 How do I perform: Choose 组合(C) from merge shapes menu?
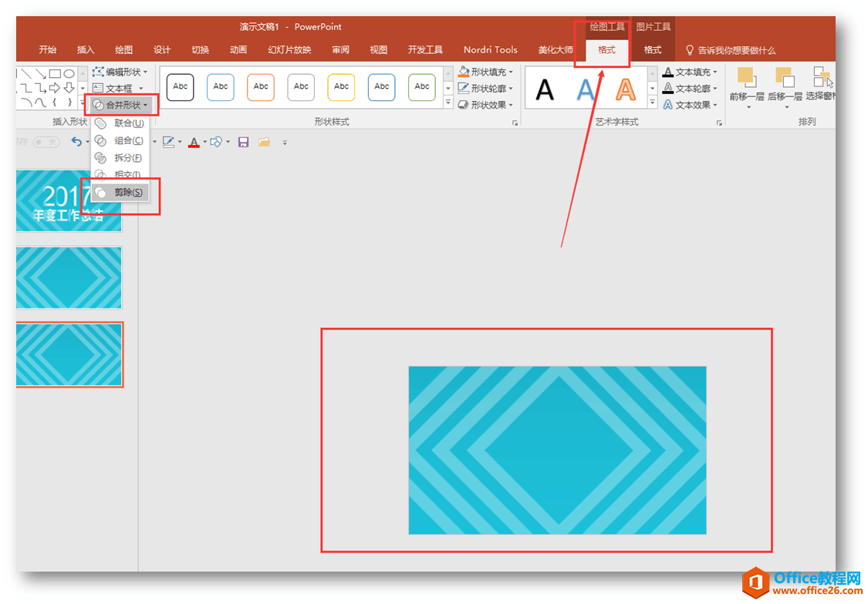[x=120, y=140]
